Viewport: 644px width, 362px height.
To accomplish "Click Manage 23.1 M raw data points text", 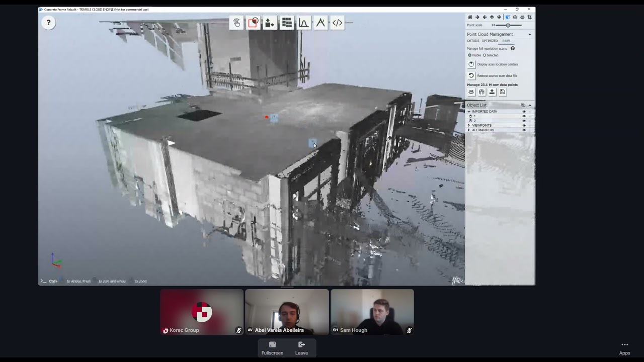I will pyautogui.click(x=492, y=84).
